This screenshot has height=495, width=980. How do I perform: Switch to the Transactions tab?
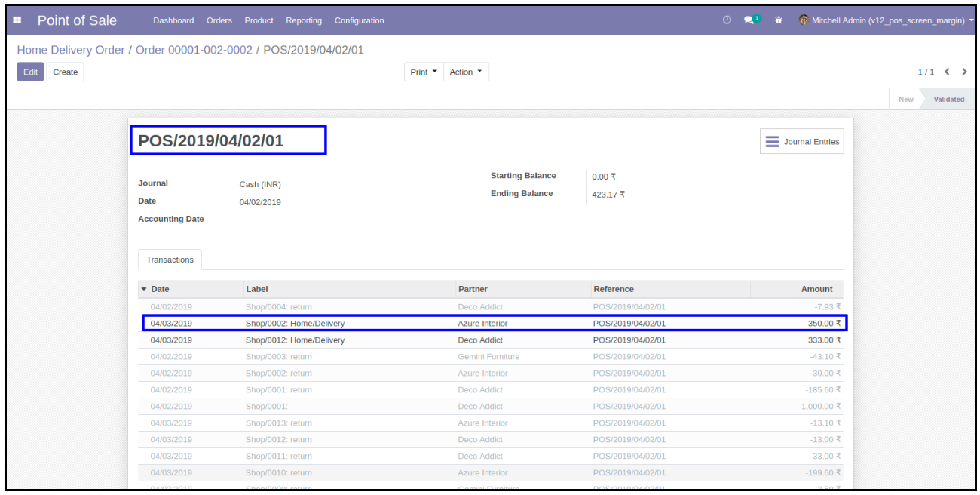(x=170, y=260)
